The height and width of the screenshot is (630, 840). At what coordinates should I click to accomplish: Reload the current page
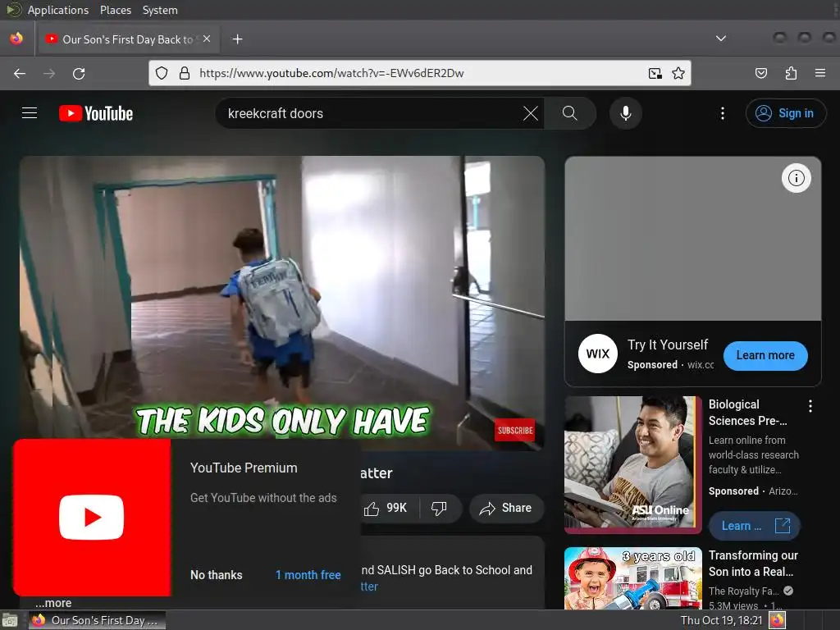(79, 73)
